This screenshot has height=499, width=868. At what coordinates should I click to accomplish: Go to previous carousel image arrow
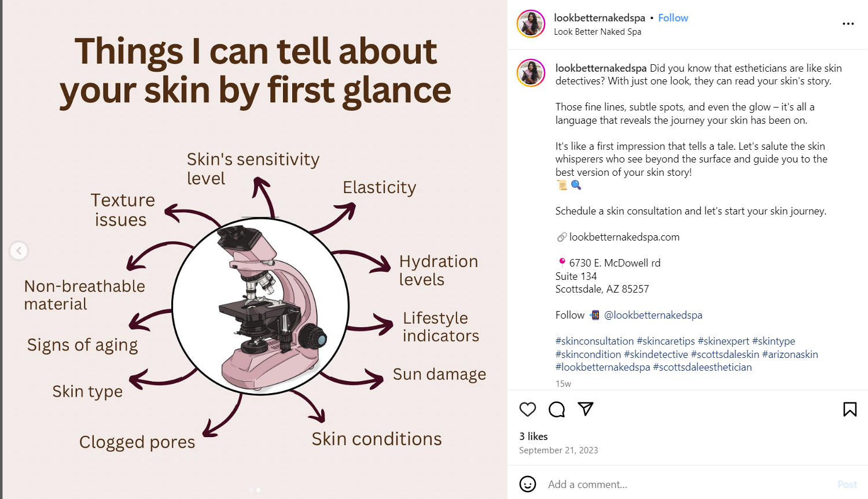(x=19, y=250)
